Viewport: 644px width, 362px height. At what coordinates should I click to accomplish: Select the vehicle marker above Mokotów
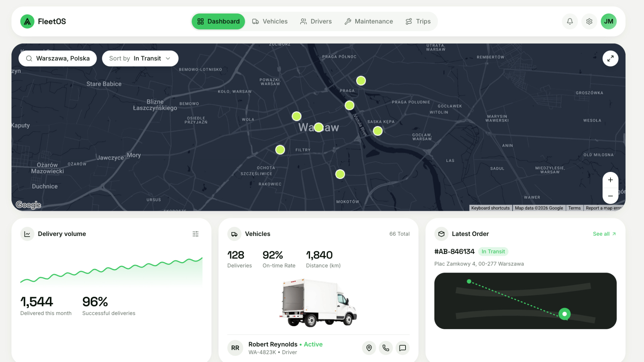coord(340,174)
